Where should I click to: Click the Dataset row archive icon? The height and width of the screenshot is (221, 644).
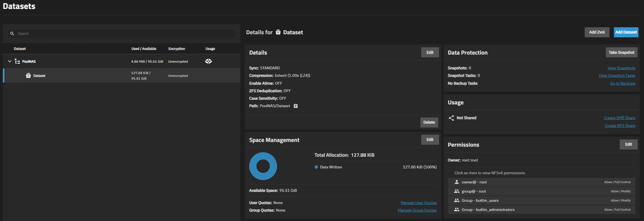pos(28,76)
